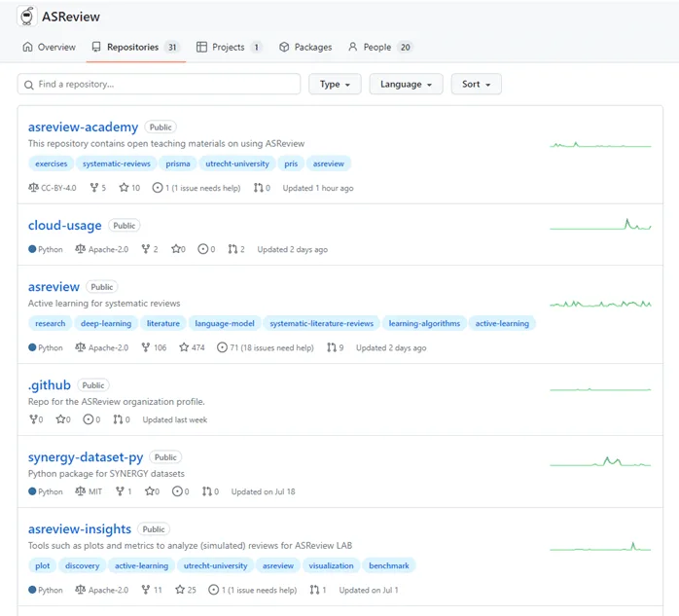Click the pull requests icon for asreview-academy
Image resolution: width=679 pixels, height=616 pixels.
coord(259,188)
